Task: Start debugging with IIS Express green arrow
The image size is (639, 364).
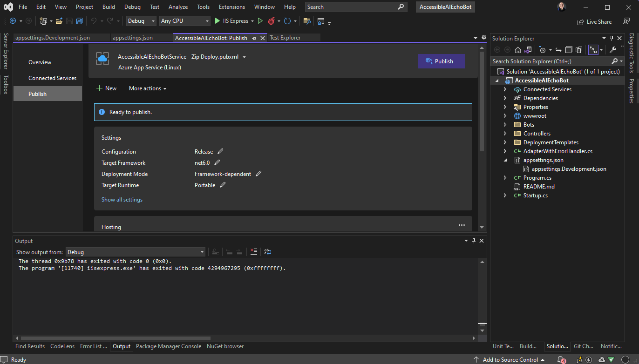Action: click(218, 21)
